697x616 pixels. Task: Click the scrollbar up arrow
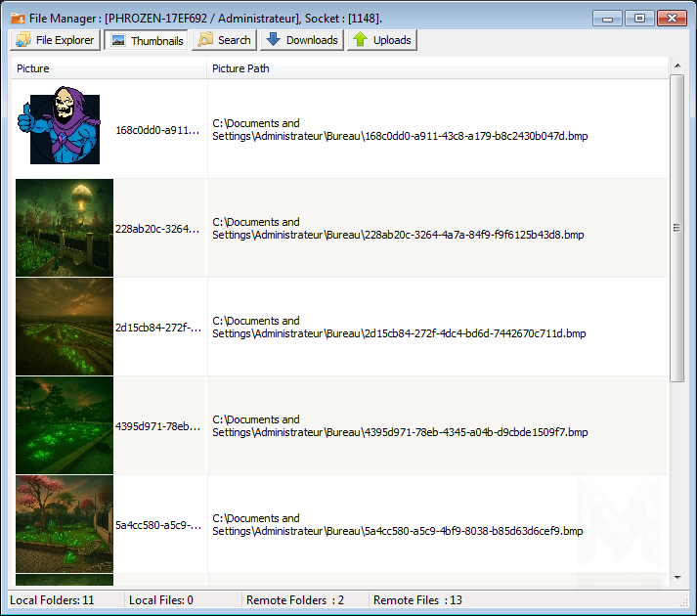(676, 66)
